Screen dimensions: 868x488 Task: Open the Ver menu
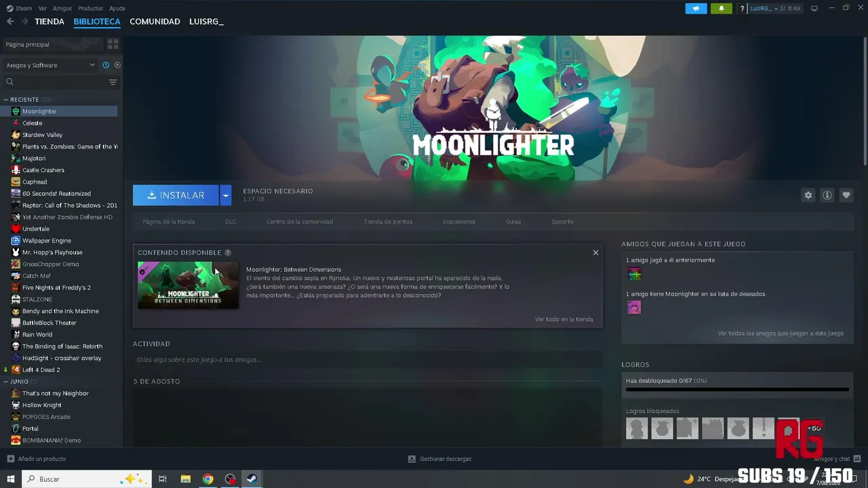(x=43, y=8)
